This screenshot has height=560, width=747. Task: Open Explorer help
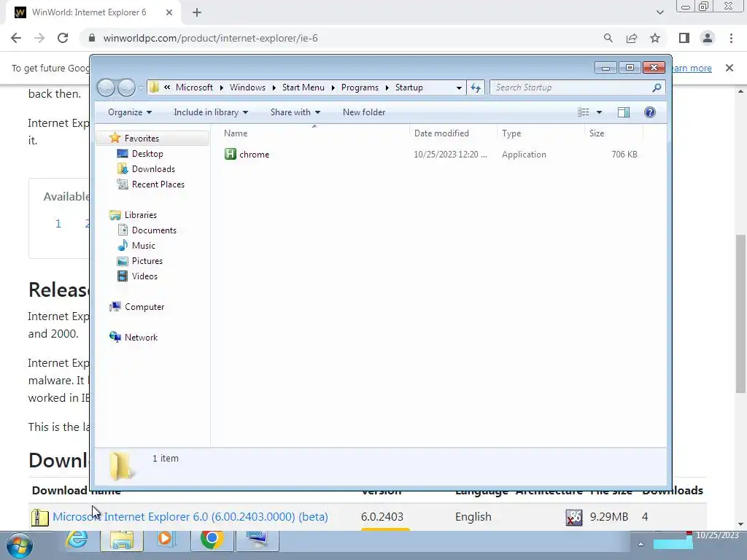point(649,112)
